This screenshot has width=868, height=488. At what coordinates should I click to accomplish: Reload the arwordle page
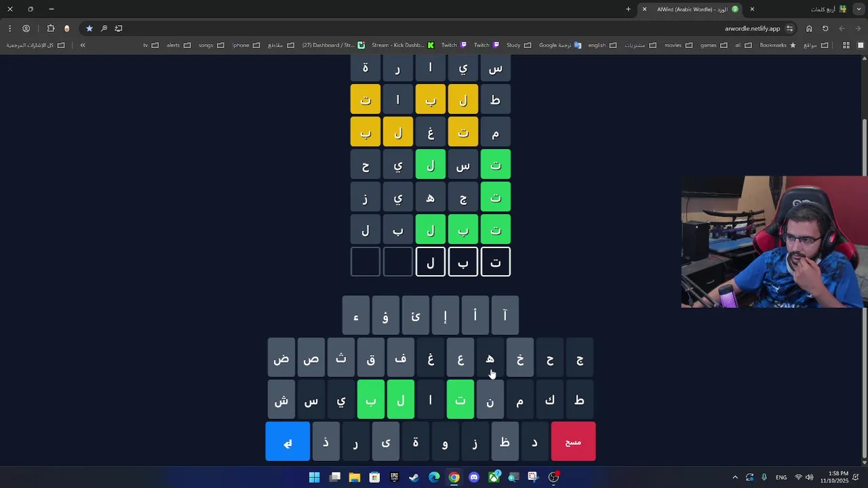click(x=825, y=28)
